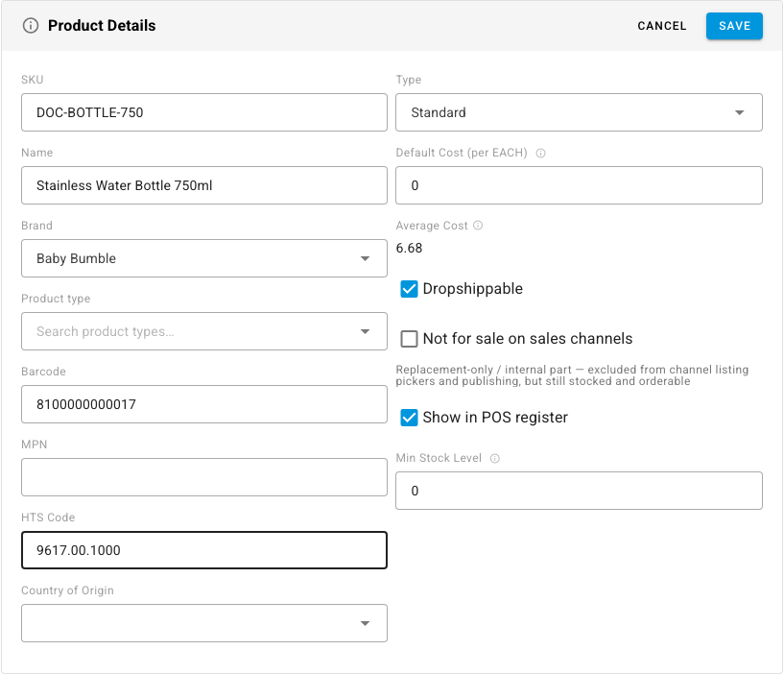Open the Brand dropdown showing Baby Bumble
The height and width of the screenshot is (674, 784).
204,258
